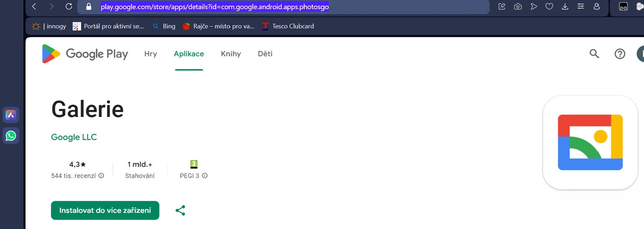Open the Google LLC developer link
The height and width of the screenshot is (229, 644).
click(x=74, y=137)
